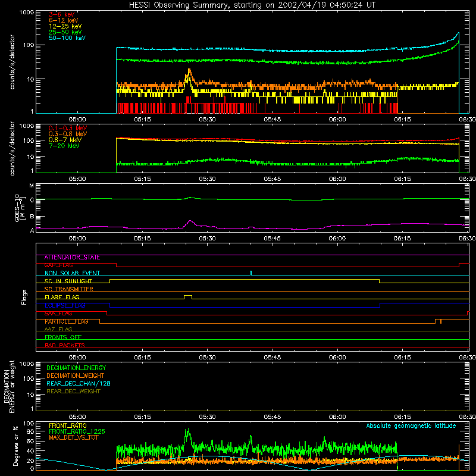Click the Absolute geomagnetic latitude label
The image size is (476, 476).
(x=411, y=425)
